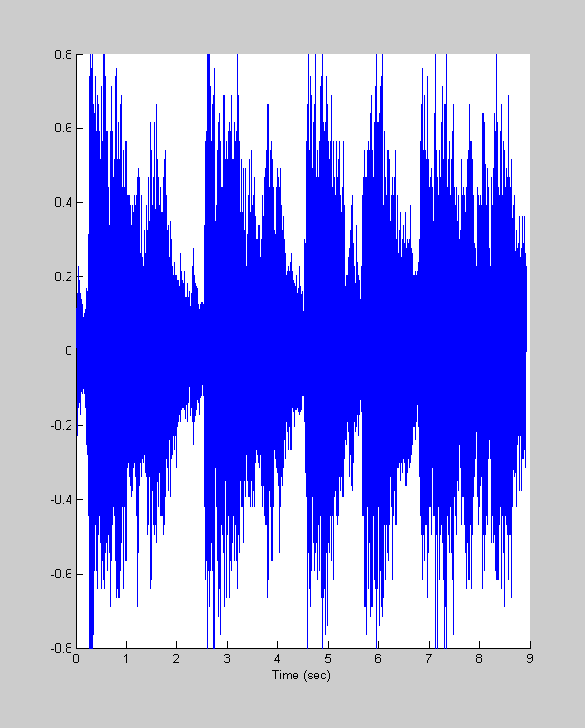Select the y-axis tick label -0.8
Image resolution: width=585 pixels, height=728 pixels.
coord(61,648)
